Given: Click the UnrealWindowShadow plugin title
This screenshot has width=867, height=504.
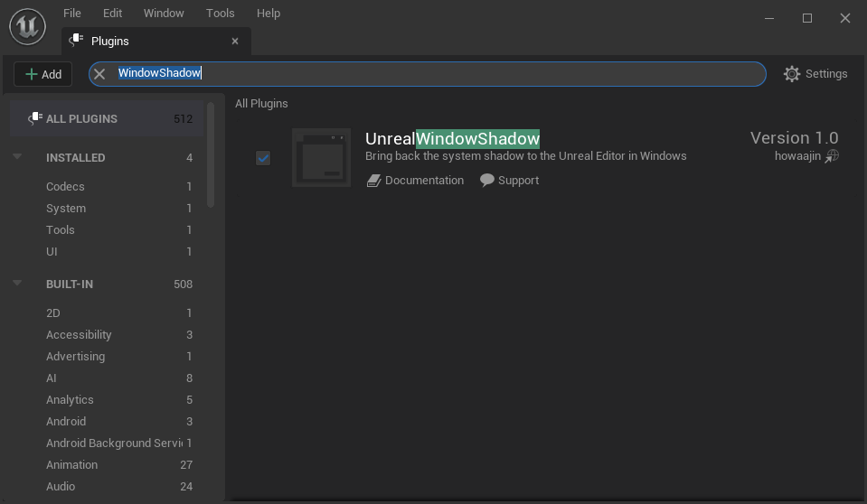Looking at the screenshot, I should pos(452,138).
